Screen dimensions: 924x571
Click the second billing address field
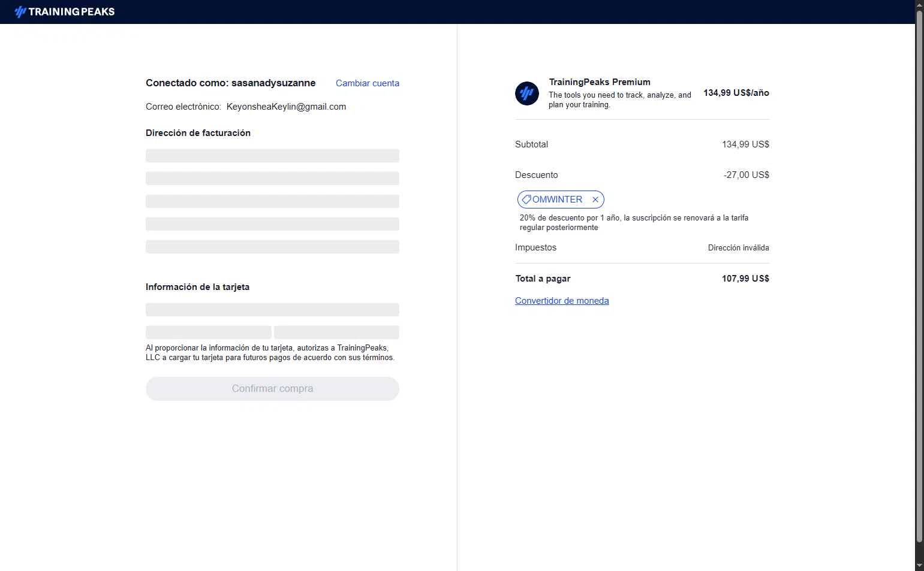[x=272, y=179]
